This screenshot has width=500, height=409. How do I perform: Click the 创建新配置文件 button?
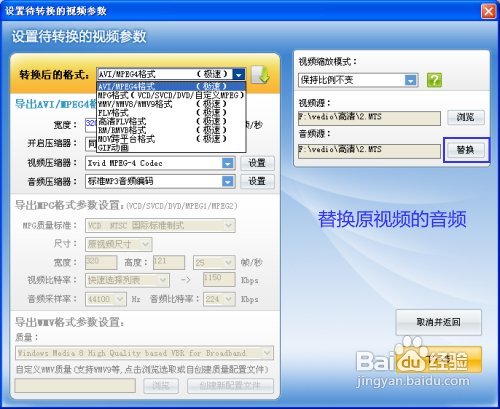pos(230,386)
